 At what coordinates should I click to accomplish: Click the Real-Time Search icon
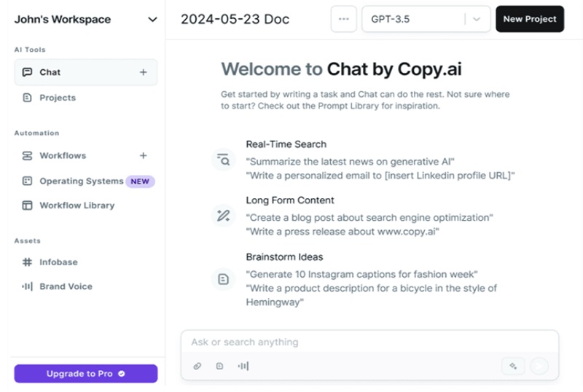point(224,160)
